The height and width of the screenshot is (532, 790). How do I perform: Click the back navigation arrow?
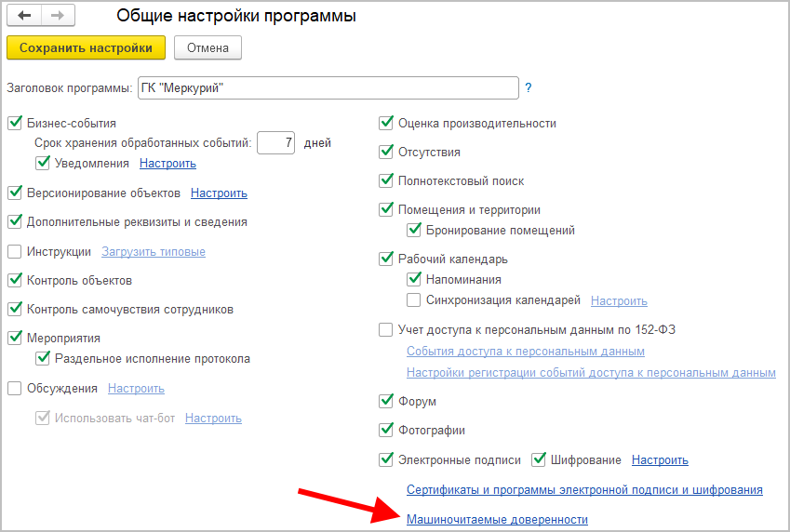25,17
